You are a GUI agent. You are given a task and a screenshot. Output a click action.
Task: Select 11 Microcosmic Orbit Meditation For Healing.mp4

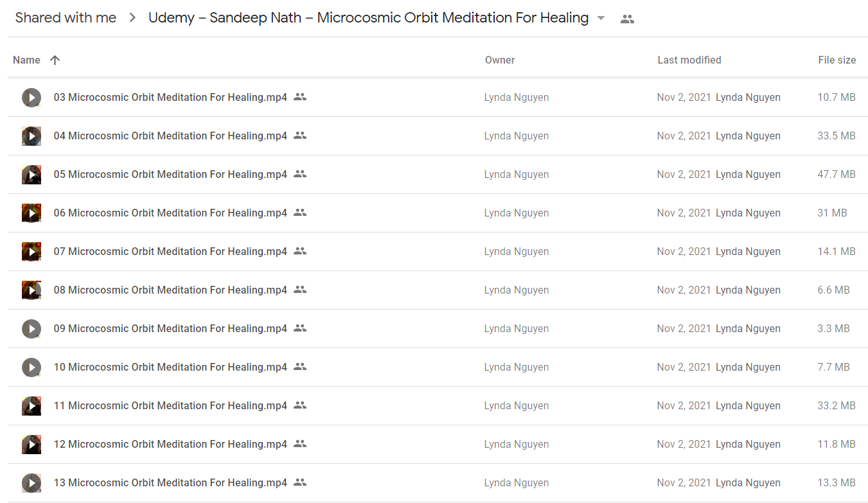click(x=438, y=406)
